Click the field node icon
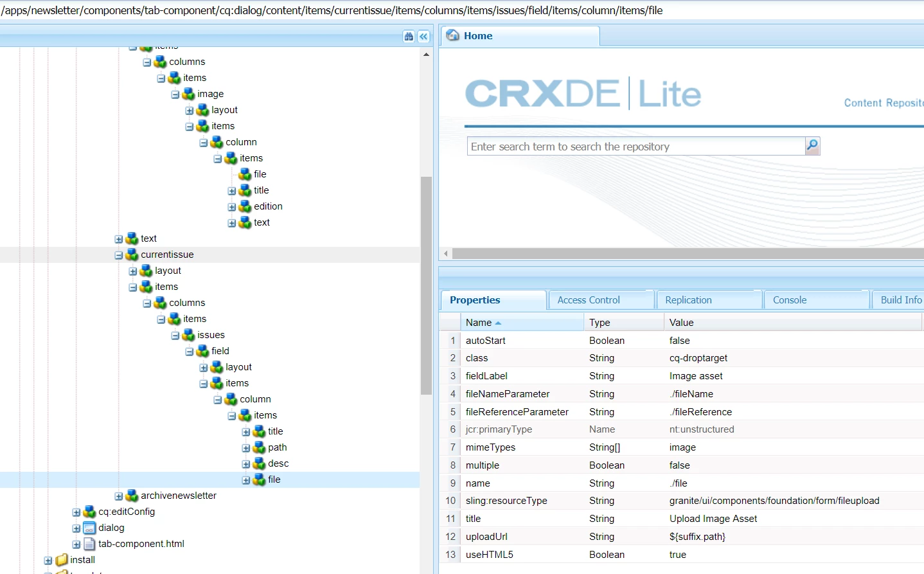924x574 pixels. click(202, 351)
